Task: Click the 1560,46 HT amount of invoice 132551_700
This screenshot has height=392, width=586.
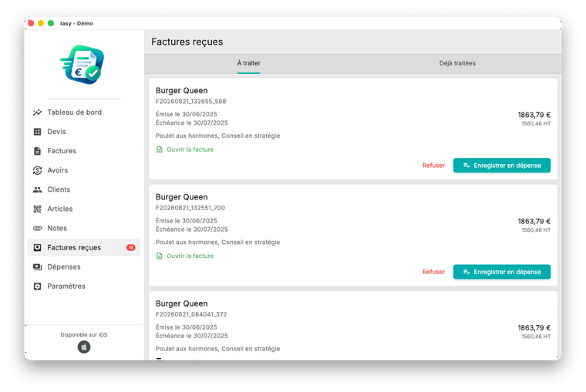Action: tap(536, 230)
